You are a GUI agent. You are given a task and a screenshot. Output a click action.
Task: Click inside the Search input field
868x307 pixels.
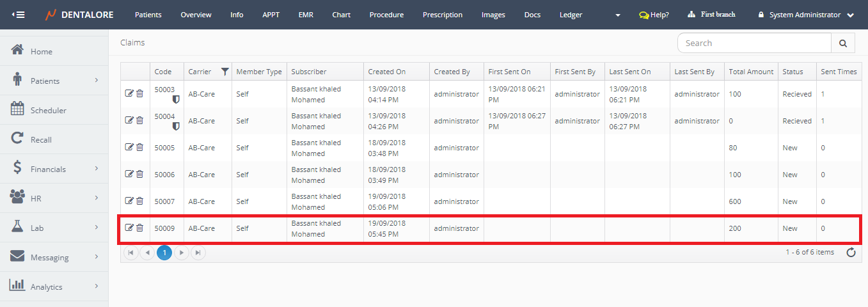tap(754, 43)
